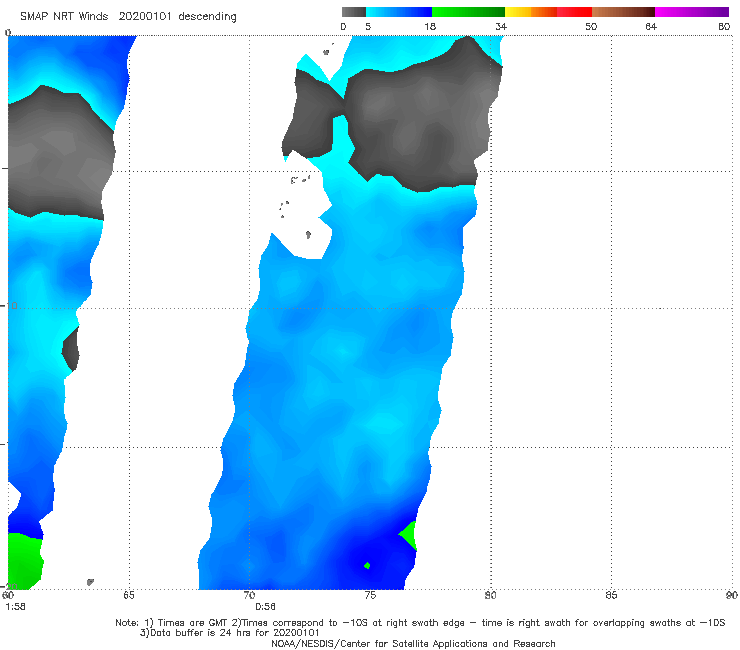Click the longitude label '70' on the bottom axis
This screenshot has width=740, height=650.
point(249,595)
